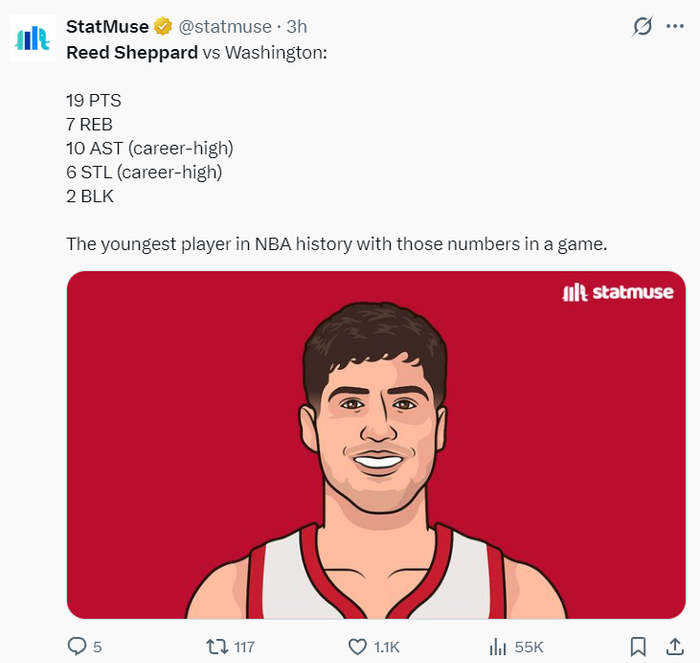Click the gold verified badge
Screen dimensions: 700x663
point(163,26)
